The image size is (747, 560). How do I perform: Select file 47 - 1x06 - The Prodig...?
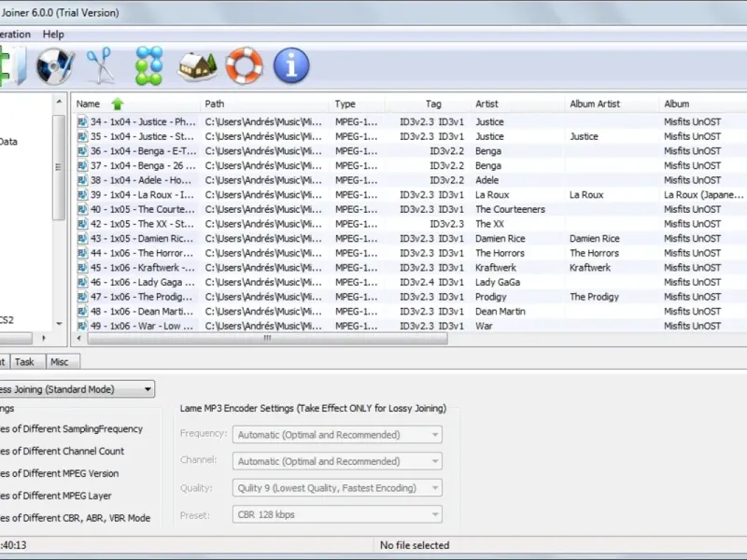[x=142, y=297]
